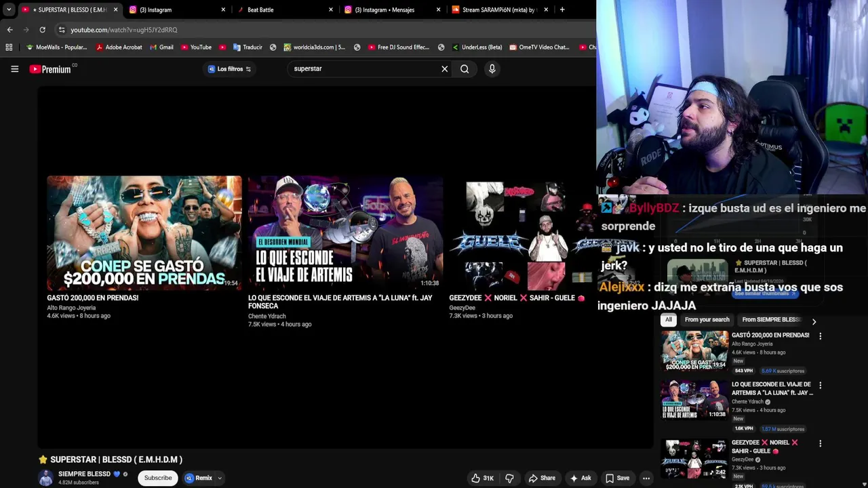Click the Remix button
This screenshot has height=488, width=868.
point(199,478)
